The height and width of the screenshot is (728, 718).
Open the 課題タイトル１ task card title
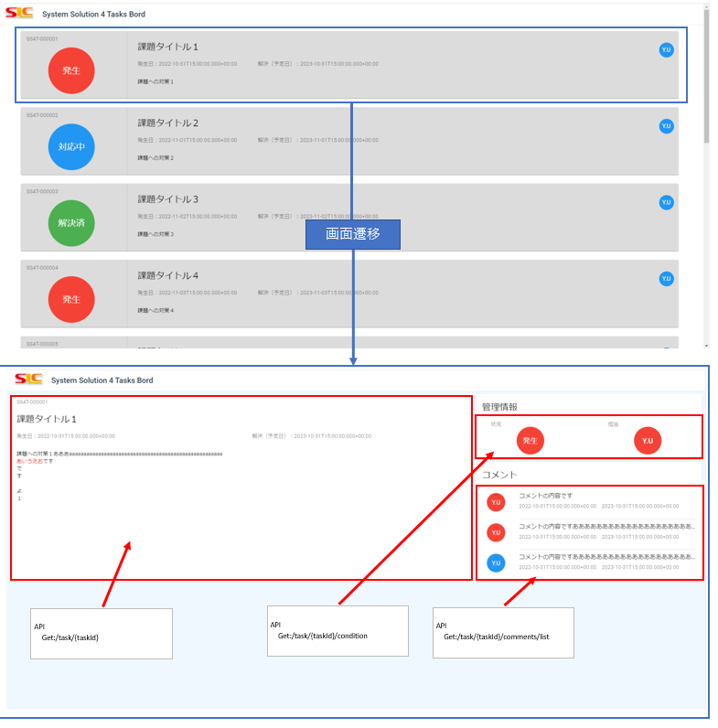168,47
